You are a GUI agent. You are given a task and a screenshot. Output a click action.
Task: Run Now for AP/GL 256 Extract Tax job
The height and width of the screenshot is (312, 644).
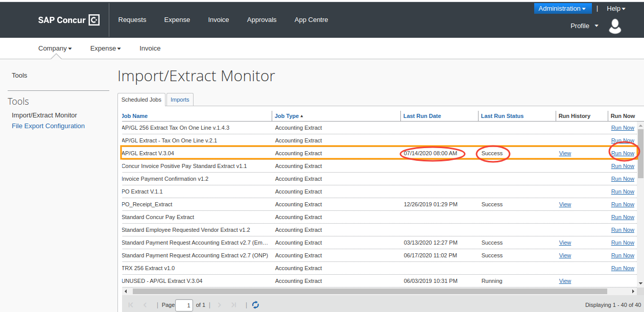[x=623, y=128]
